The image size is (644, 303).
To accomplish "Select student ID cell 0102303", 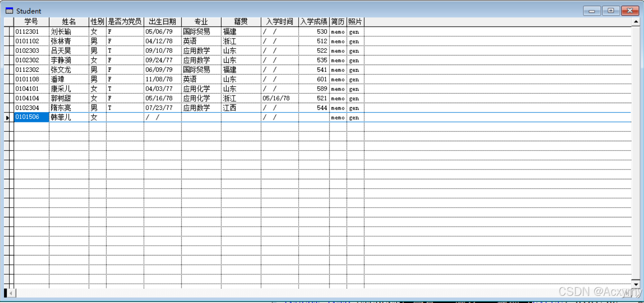I will pos(31,51).
